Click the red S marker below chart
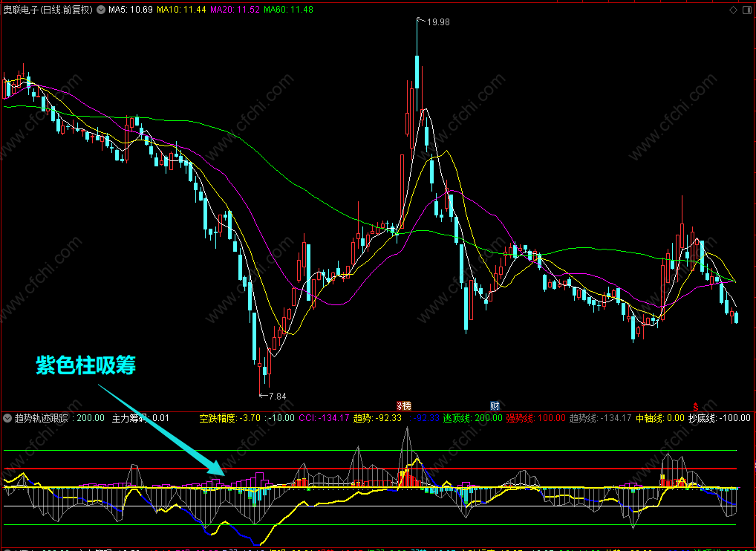 coord(695,406)
